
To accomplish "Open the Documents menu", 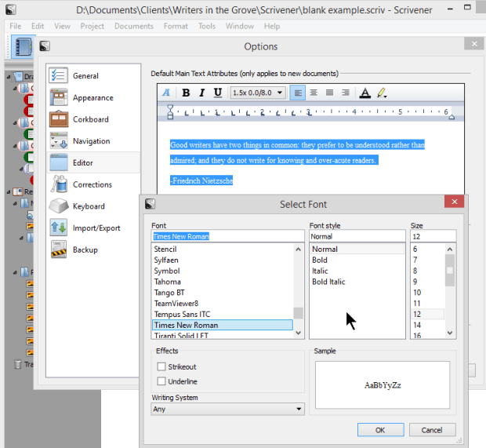I will pyautogui.click(x=134, y=26).
